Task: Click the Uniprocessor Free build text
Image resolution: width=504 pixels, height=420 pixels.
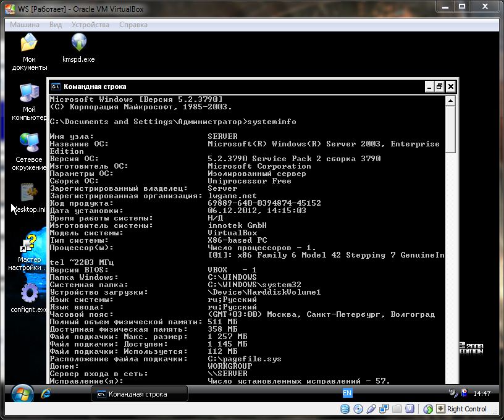Action: (250, 181)
